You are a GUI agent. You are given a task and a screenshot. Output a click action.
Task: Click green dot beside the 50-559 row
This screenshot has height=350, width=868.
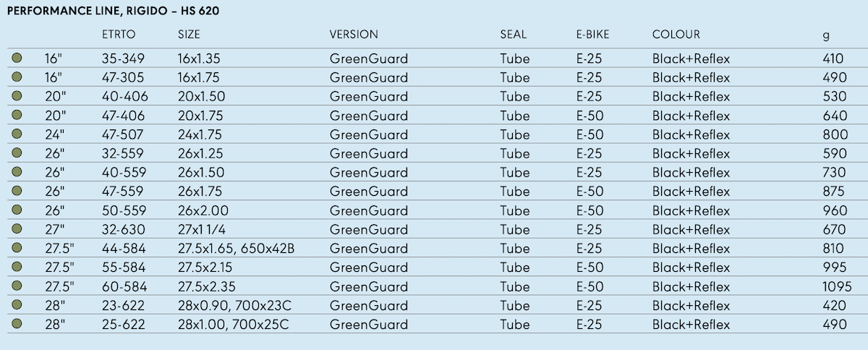(x=17, y=210)
